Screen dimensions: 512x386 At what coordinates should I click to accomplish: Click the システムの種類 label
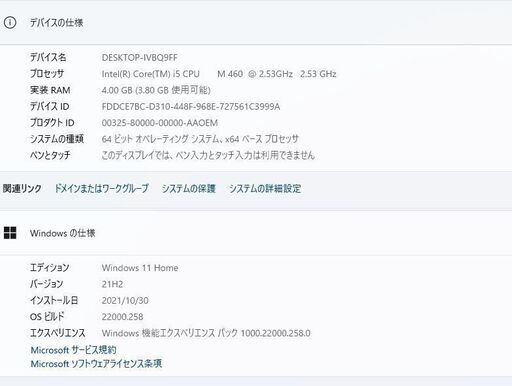coord(57,139)
